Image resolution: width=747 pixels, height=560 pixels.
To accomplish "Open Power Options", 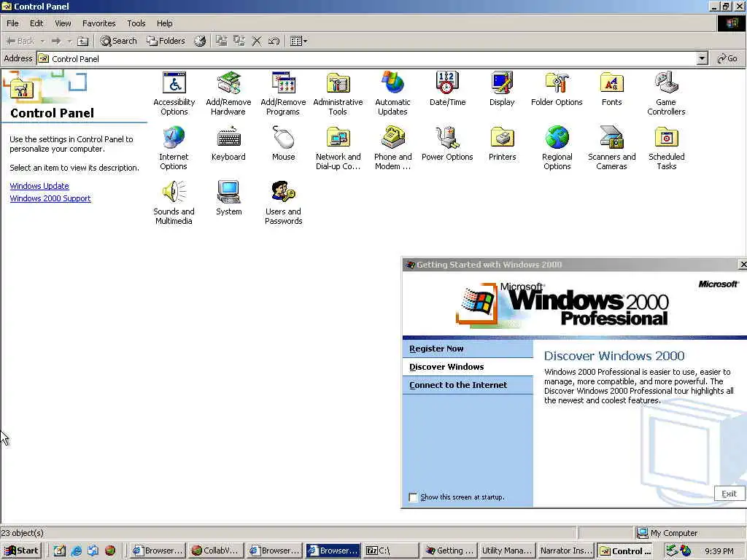I will (x=447, y=144).
